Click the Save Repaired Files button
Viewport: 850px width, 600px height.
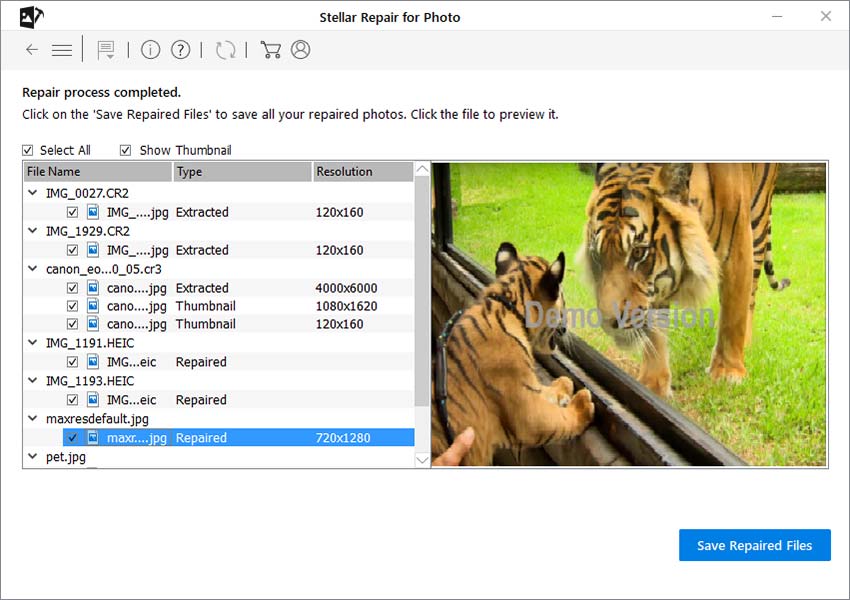754,545
